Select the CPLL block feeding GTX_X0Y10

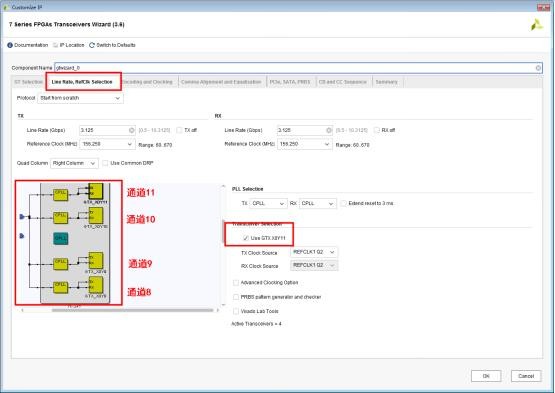61,217
